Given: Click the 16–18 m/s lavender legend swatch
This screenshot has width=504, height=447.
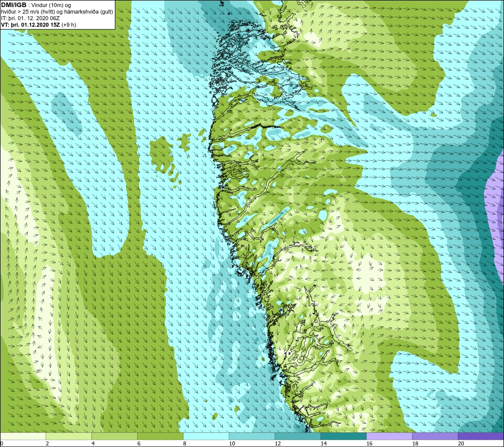Looking at the screenshot, I should (x=389, y=436).
